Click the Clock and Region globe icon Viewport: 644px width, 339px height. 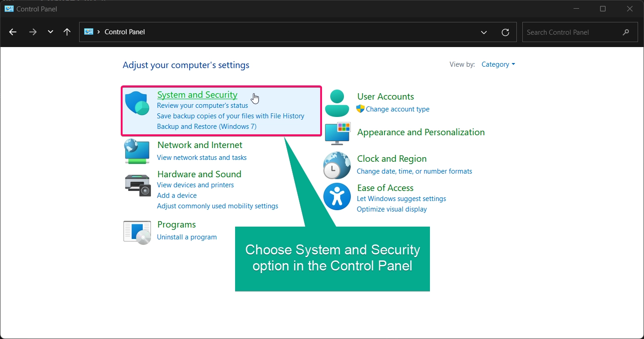coord(337,165)
